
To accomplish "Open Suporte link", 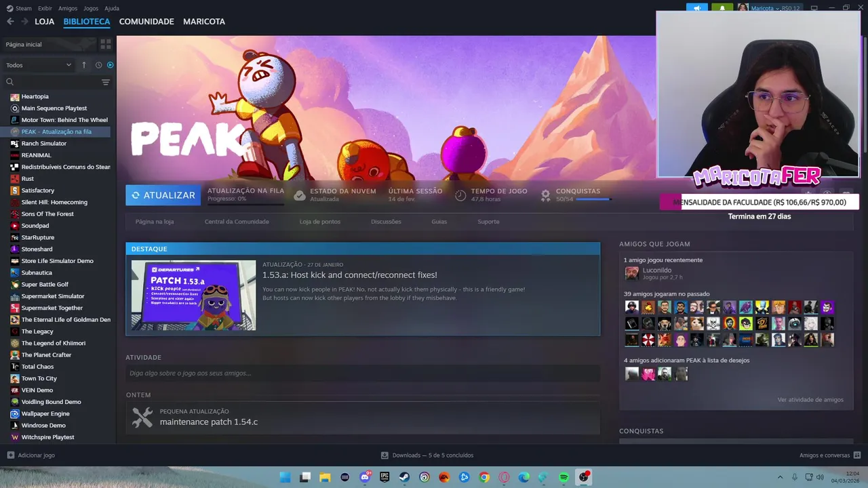I will coord(488,222).
